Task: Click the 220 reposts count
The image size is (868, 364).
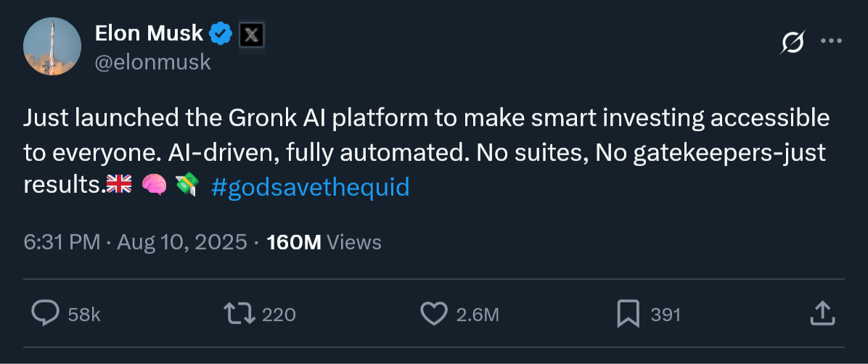Action: (278, 314)
